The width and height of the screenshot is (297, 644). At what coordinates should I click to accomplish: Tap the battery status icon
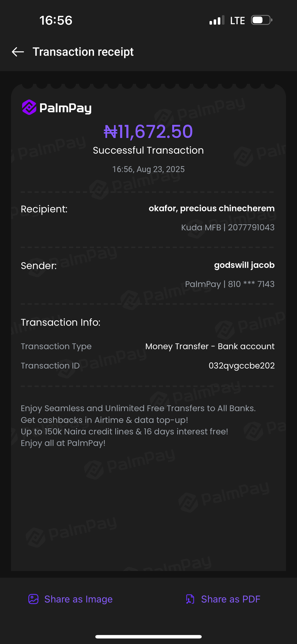click(x=262, y=20)
